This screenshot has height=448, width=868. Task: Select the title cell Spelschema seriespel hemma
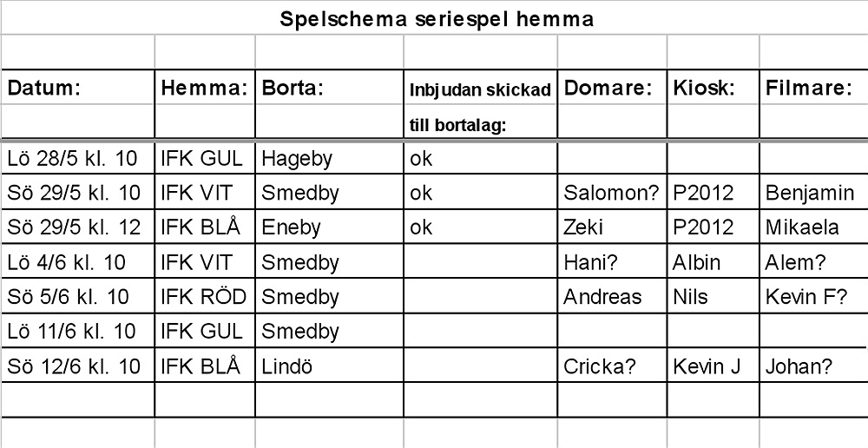(437, 19)
